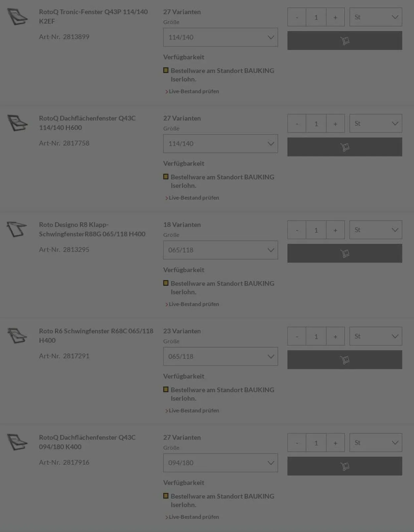Add article 2817758 to shopping cart
This screenshot has width=414, height=532.
click(344, 147)
